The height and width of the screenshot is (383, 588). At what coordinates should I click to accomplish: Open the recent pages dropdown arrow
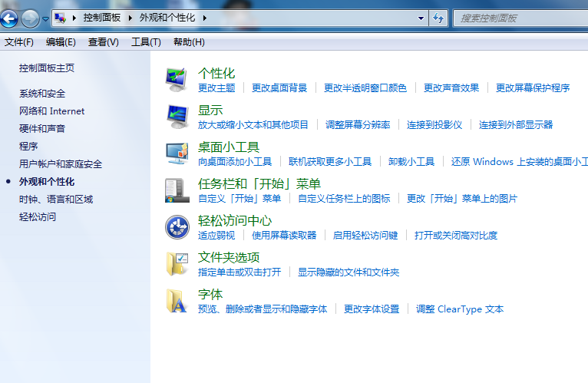point(45,18)
